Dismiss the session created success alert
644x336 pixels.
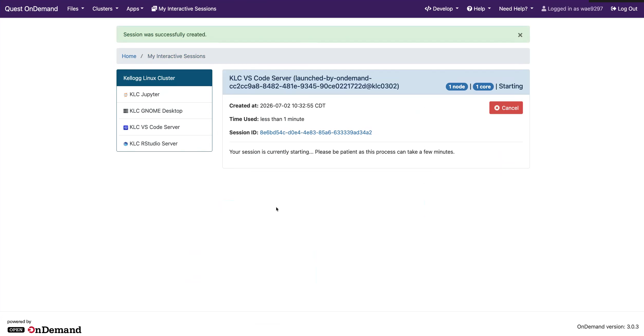[x=520, y=35]
